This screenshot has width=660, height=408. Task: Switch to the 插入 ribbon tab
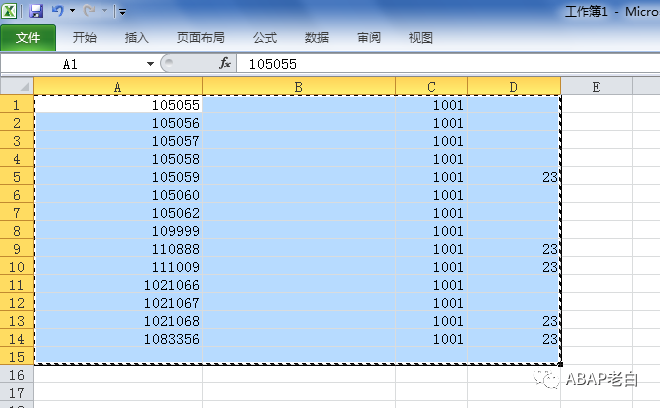coord(136,37)
